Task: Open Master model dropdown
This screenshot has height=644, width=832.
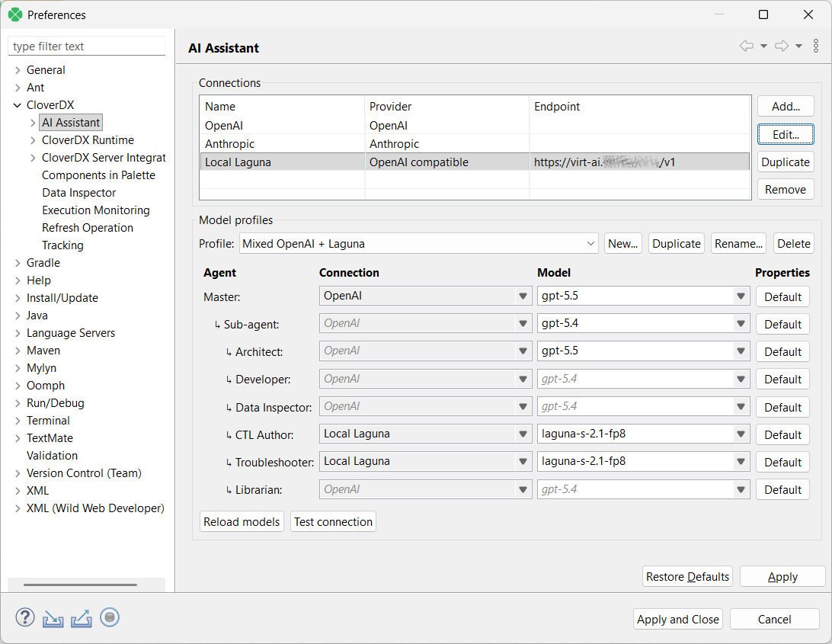Action: click(x=741, y=296)
